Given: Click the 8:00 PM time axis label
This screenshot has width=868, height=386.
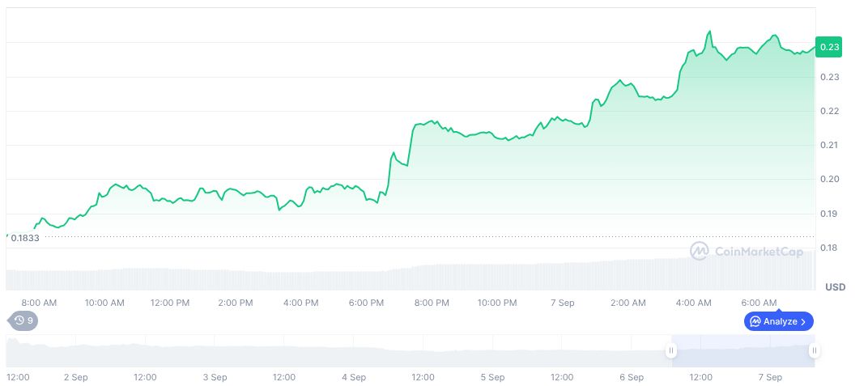Looking at the screenshot, I should (432, 303).
